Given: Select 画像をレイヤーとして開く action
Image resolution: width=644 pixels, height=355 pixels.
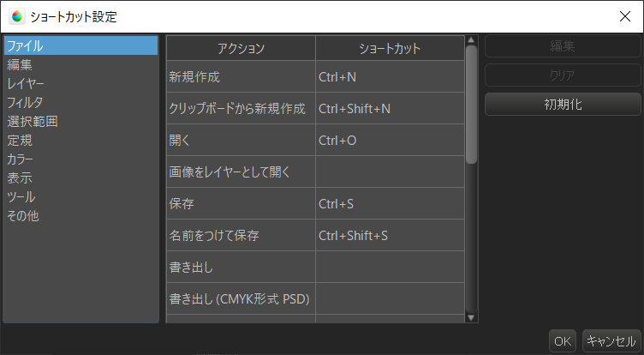Looking at the screenshot, I should pyautogui.click(x=241, y=171).
